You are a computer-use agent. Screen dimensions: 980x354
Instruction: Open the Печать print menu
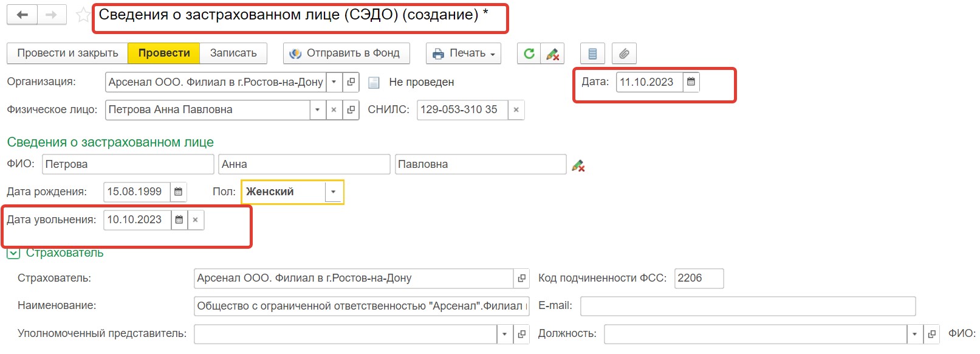pyautogui.click(x=463, y=54)
